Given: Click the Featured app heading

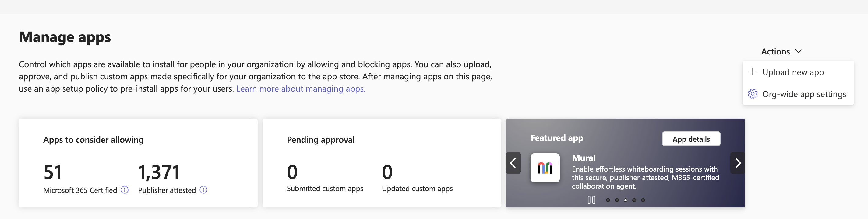Looking at the screenshot, I should click(x=557, y=138).
